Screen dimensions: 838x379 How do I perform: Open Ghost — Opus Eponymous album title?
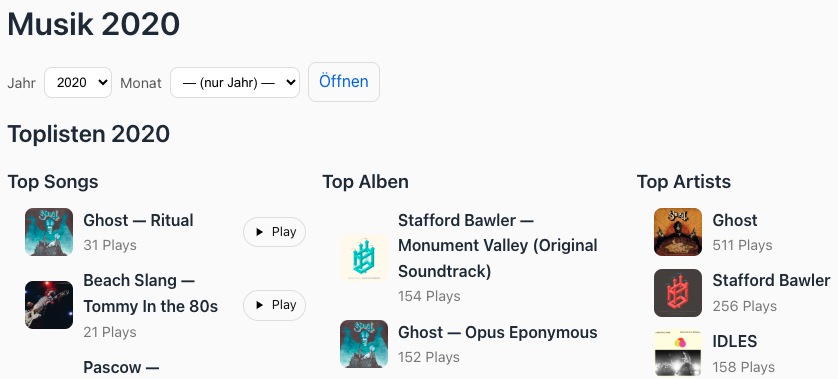tap(498, 332)
